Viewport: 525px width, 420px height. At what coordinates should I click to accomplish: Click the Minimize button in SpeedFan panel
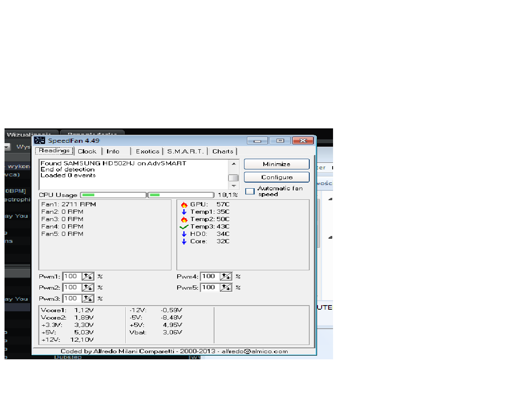276,164
